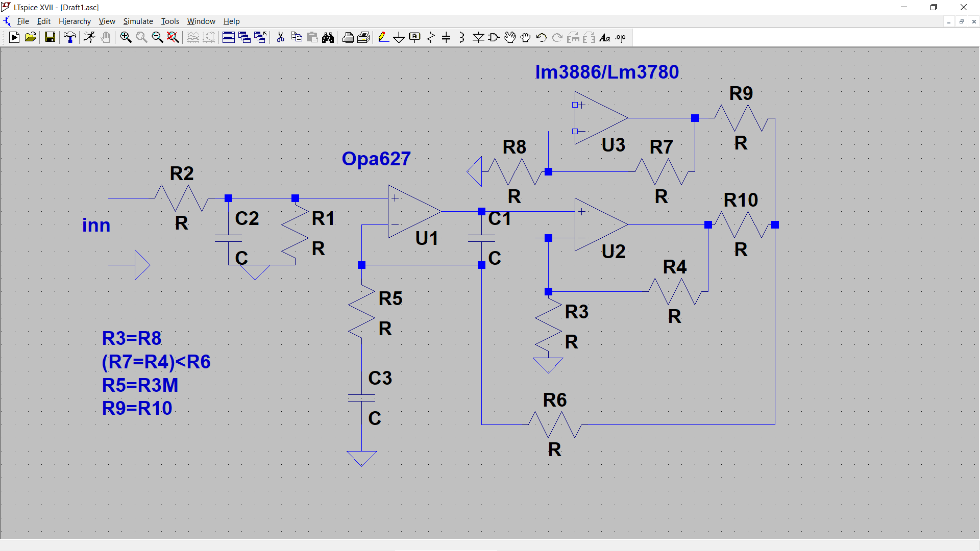Cascade windows using the toolbar cascade icon
This screenshot has height=551, width=980.
(244, 37)
